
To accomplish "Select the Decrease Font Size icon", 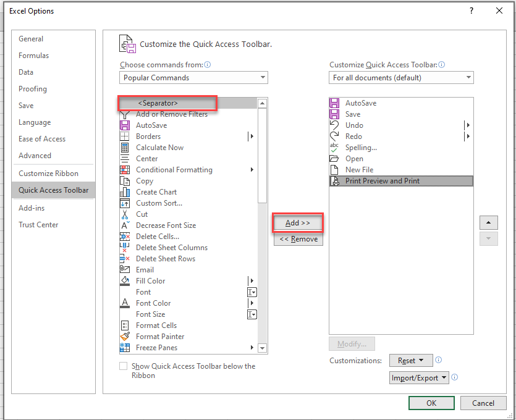I will (x=125, y=225).
